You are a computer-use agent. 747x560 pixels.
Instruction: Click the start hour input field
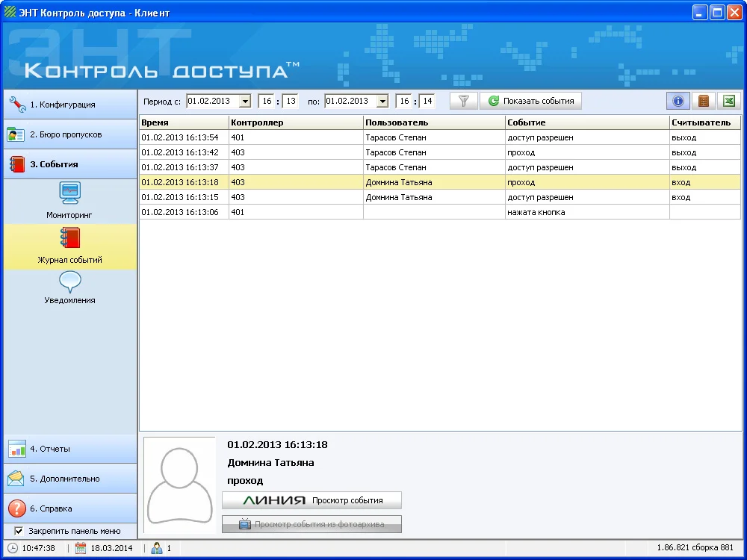click(265, 102)
